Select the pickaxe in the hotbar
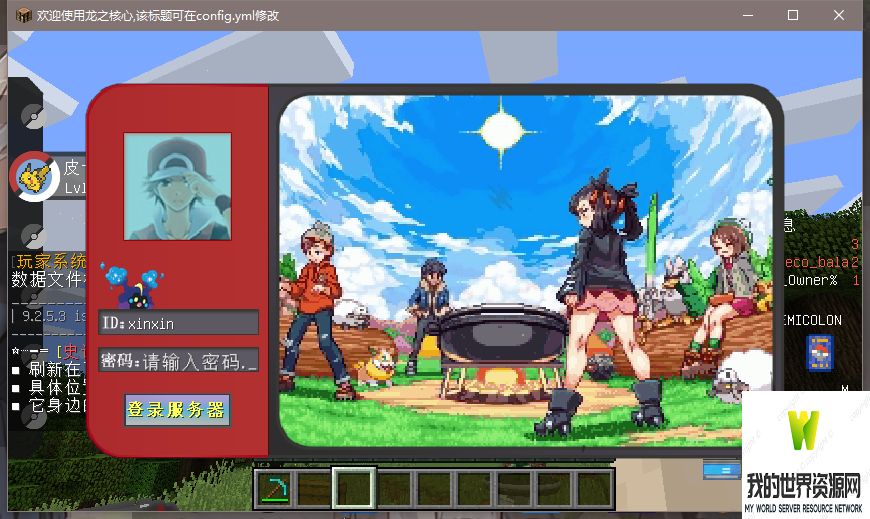 [x=275, y=488]
